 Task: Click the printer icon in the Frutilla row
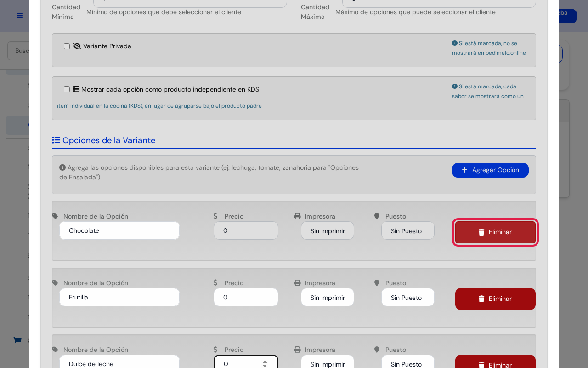coord(297,283)
